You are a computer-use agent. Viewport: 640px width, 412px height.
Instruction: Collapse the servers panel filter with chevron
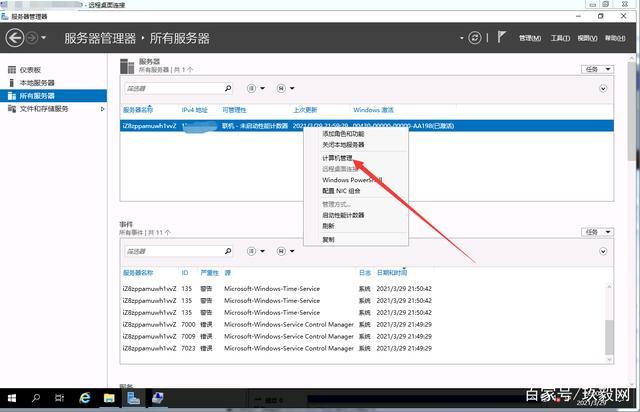coord(603,89)
